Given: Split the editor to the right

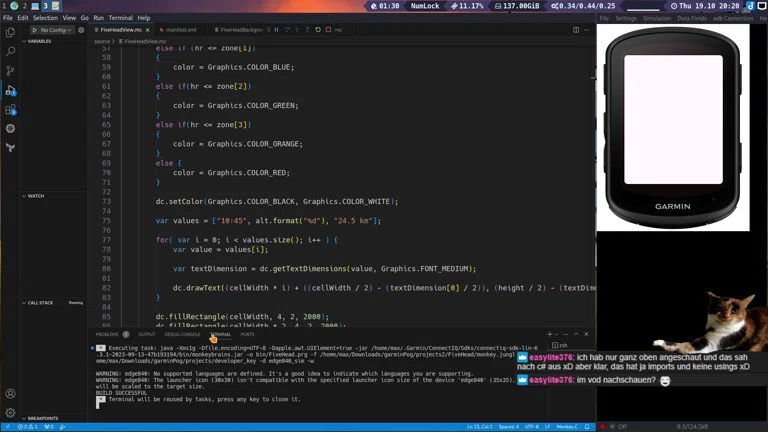Looking at the screenshot, I should [575, 30].
